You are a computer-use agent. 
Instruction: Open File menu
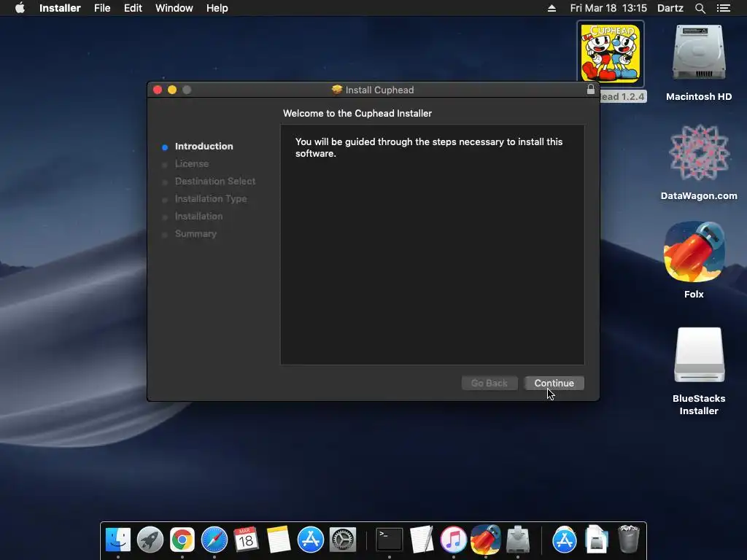(102, 8)
